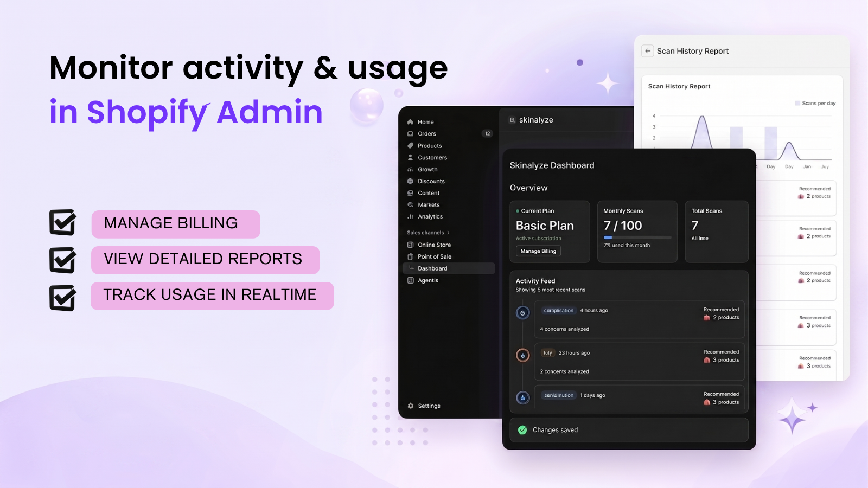Click the '7 / 100' monthly scans value
Image resolution: width=868 pixels, height=488 pixels.
click(623, 226)
